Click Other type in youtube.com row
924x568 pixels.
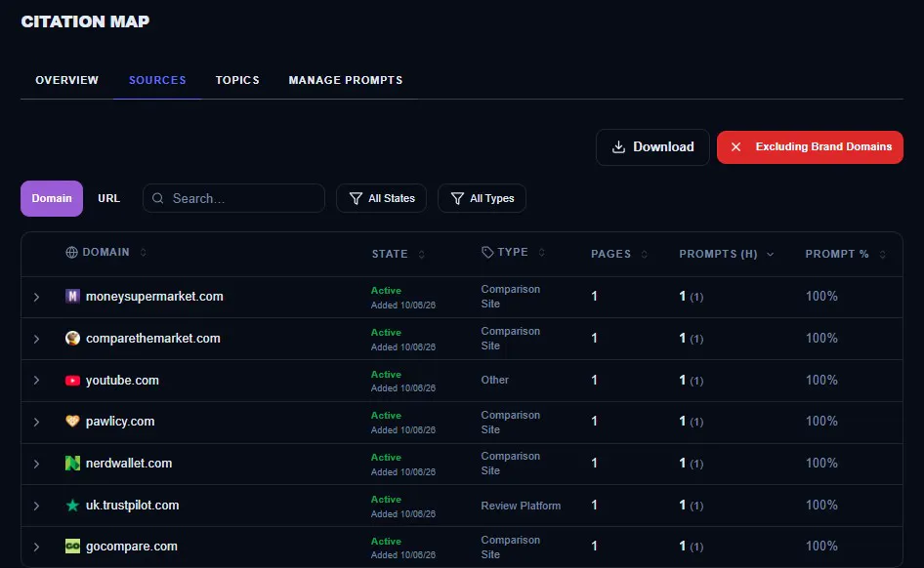coord(494,380)
